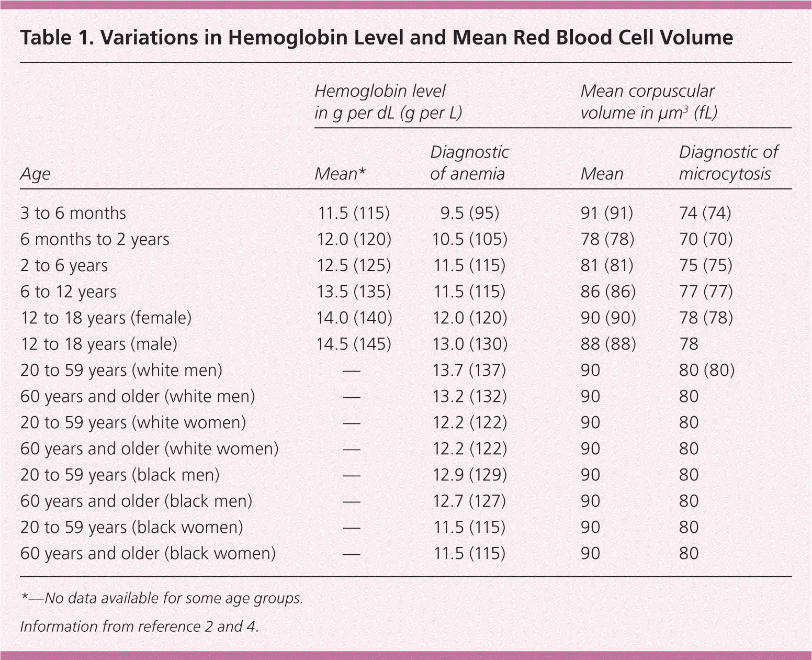Select the 'Diagnostic of anemia' column header
Image resolution: width=812 pixels, height=660 pixels.
(x=469, y=163)
